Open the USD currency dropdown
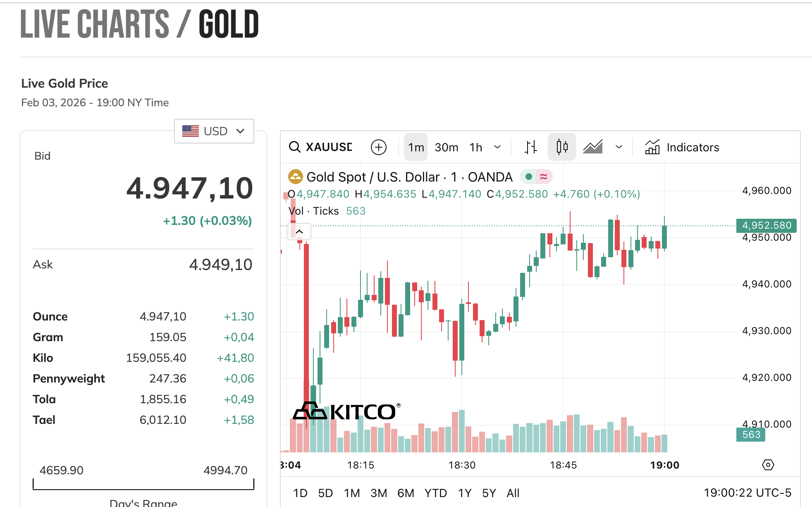This screenshot has height=507, width=812. [x=214, y=131]
